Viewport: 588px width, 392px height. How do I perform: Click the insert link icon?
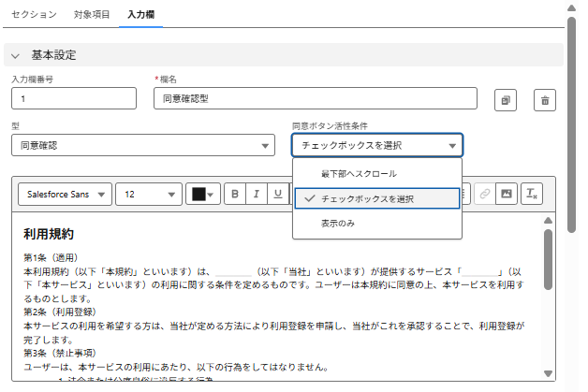(483, 194)
